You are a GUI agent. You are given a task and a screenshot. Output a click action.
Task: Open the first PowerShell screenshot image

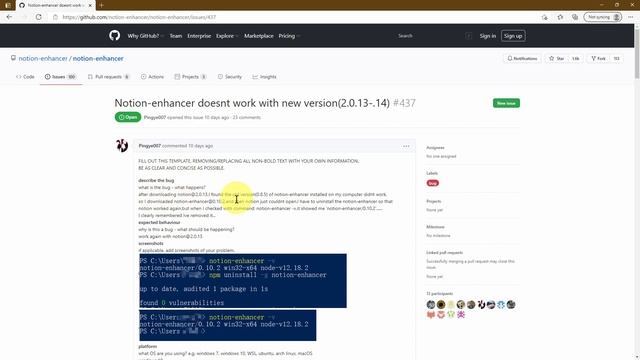pyautogui.click(x=243, y=281)
